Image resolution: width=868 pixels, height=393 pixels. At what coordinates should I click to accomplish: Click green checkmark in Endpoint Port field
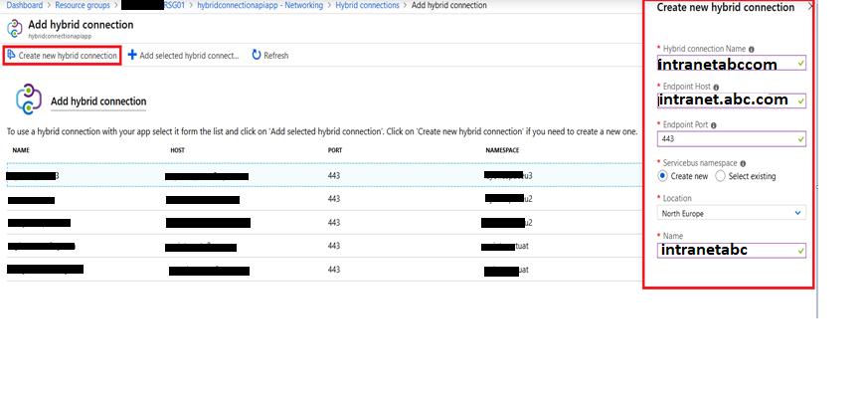point(800,139)
